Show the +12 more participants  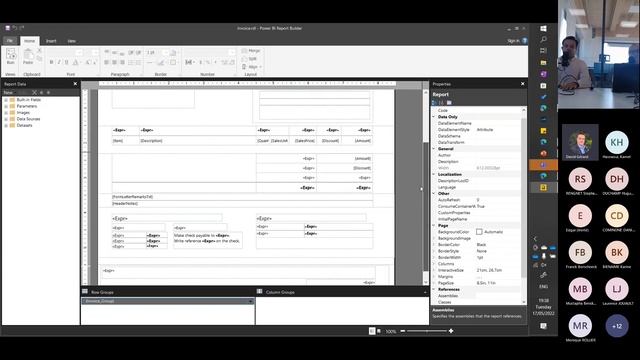tap(617, 326)
